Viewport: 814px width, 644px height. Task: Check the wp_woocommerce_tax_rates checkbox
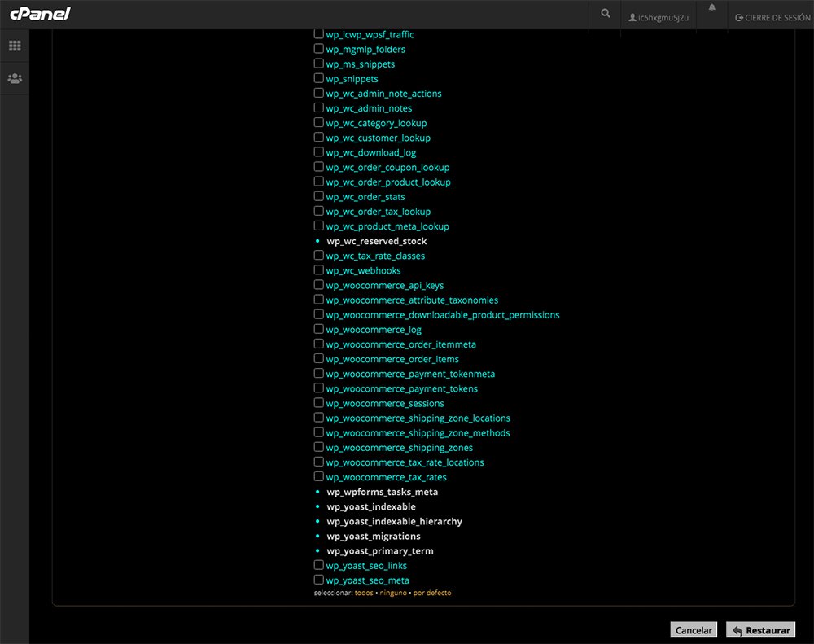(319, 476)
